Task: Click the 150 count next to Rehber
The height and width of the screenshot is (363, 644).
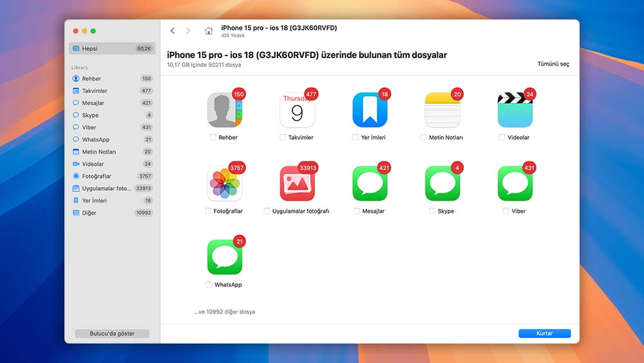Action: tap(146, 79)
